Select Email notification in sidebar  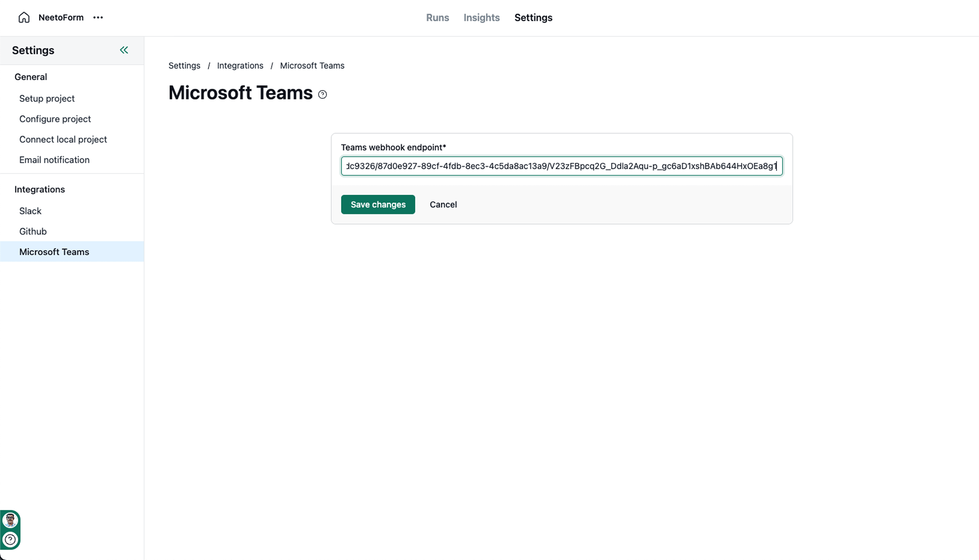54,160
